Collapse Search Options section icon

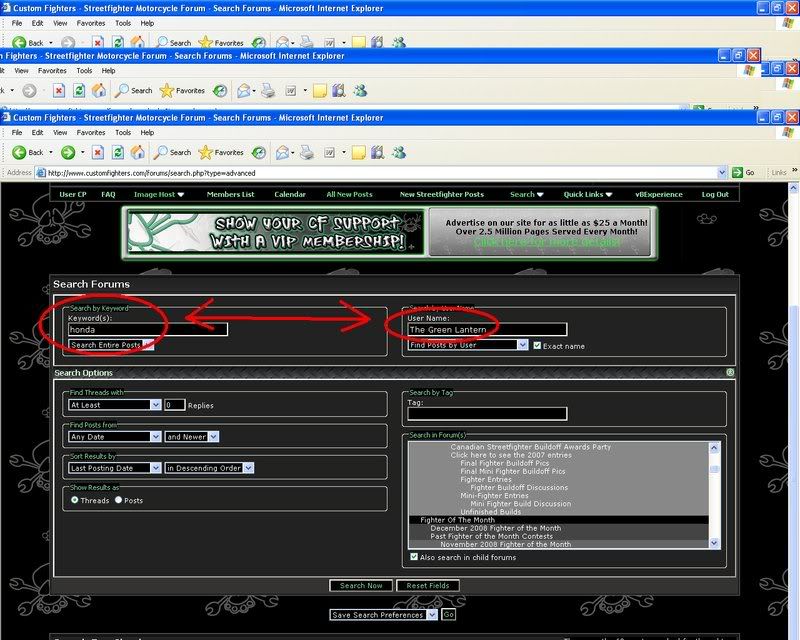tap(730, 372)
